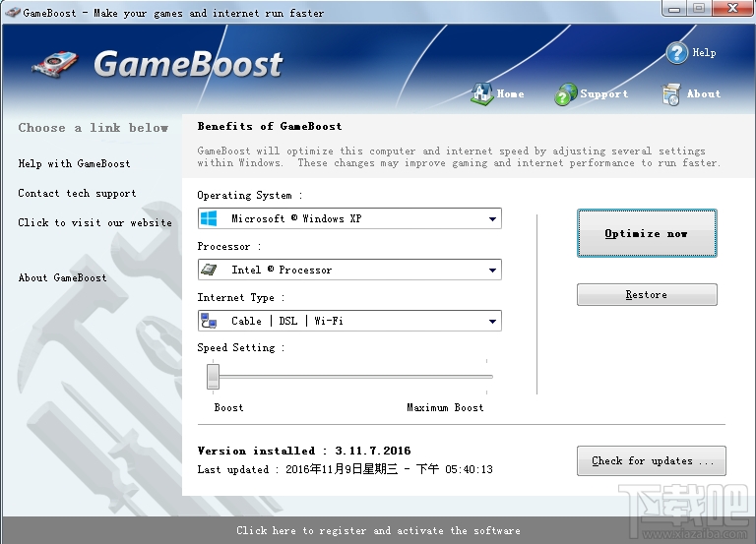Click the Benefits of GameBoost heading
Image resolution: width=756 pixels, height=544 pixels.
270,126
